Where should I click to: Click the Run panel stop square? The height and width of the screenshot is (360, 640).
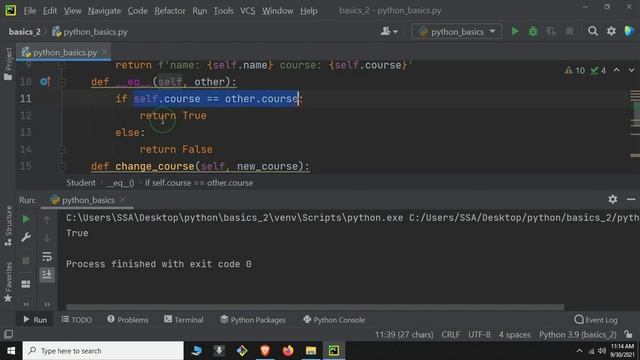(26, 260)
